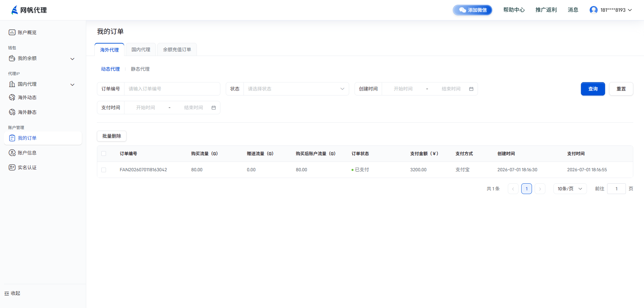644x308 pixels.
Task: Open 推广返利 in top navigation
Action: [546, 10]
